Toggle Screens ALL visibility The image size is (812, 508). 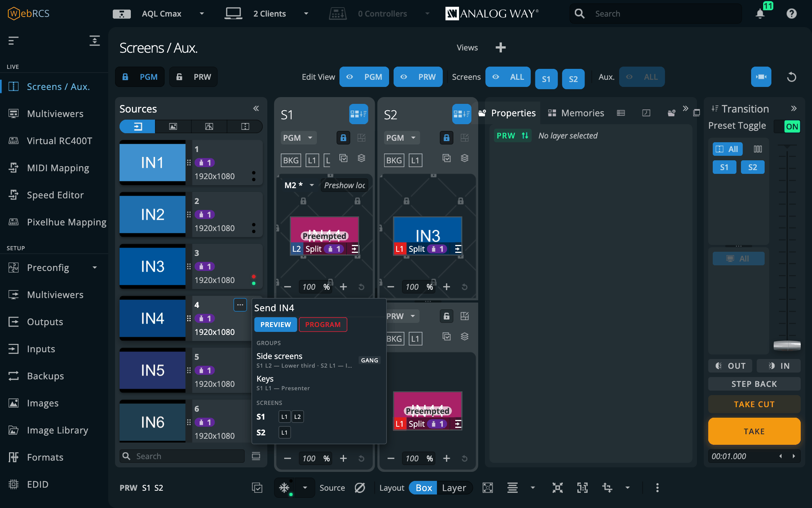tap(508, 77)
